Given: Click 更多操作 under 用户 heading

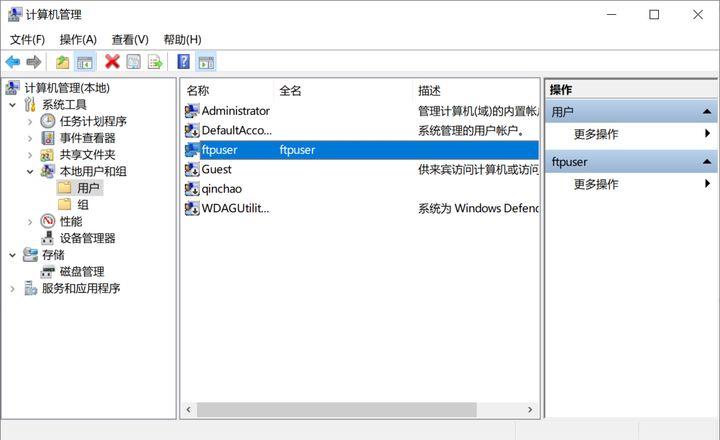Looking at the screenshot, I should [596, 134].
